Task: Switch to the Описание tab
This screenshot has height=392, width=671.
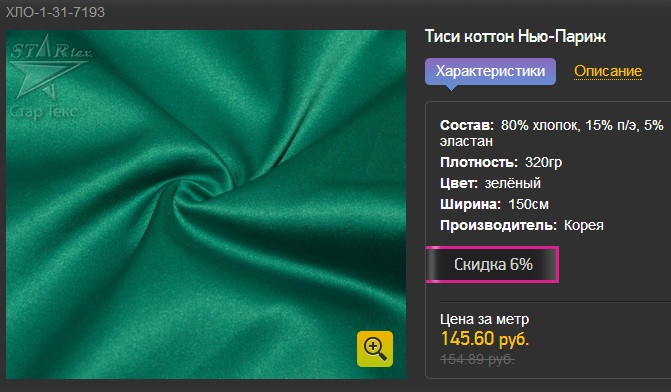Action: click(608, 71)
